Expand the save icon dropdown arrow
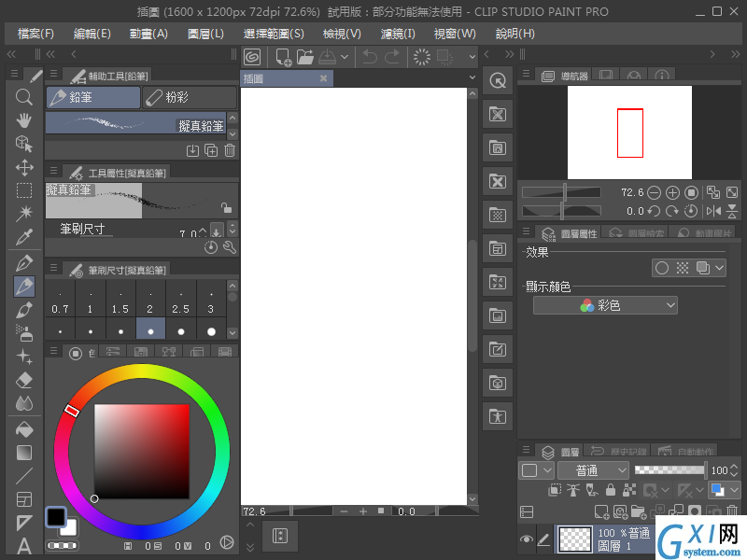The height and width of the screenshot is (560, 747). [x=345, y=57]
